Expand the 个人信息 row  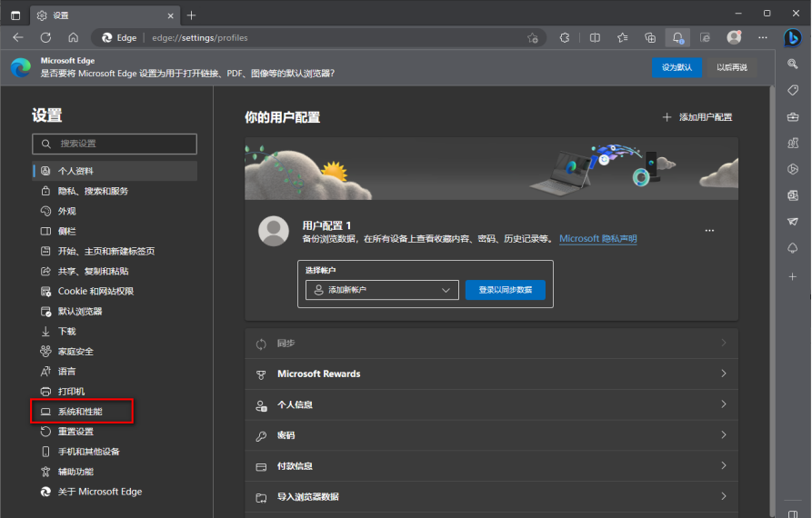[x=491, y=404]
